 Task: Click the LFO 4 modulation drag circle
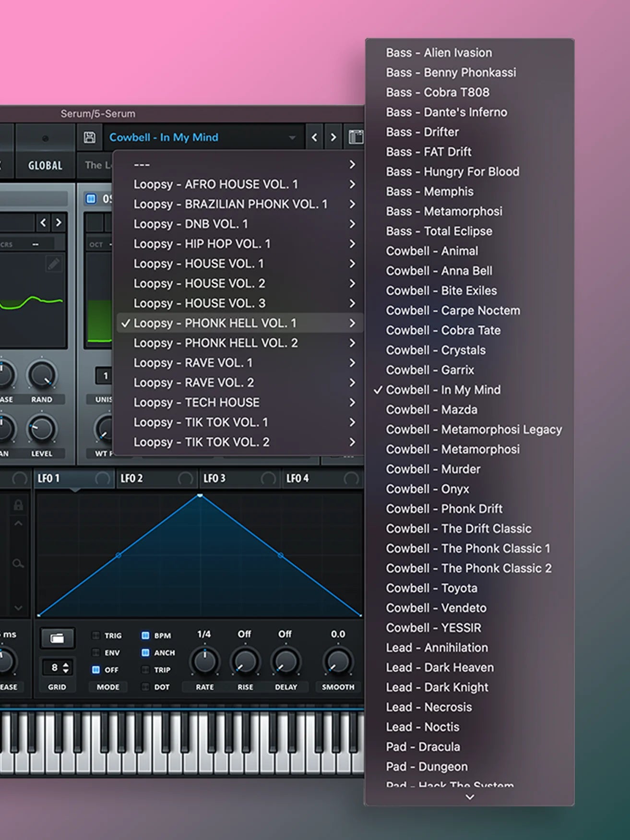point(351,479)
